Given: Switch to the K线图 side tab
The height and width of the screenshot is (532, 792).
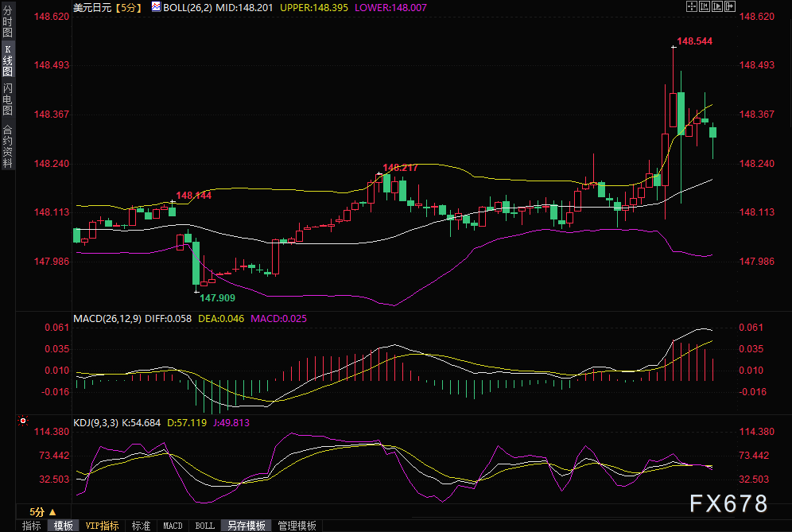Looking at the screenshot, I should click(x=8, y=60).
